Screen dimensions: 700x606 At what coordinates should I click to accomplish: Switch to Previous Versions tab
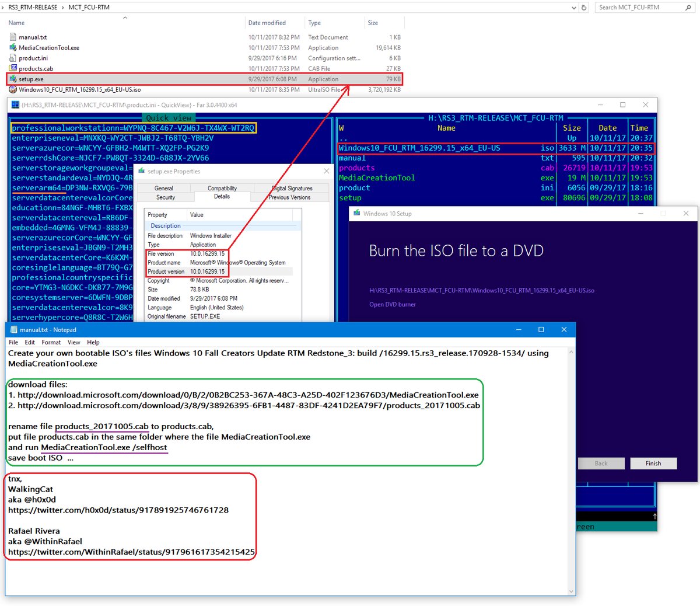[x=289, y=197]
